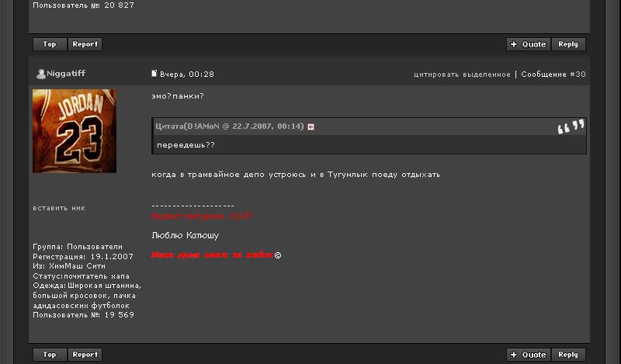Toggle the + Quote button above Niggatiff's post

tap(529, 44)
